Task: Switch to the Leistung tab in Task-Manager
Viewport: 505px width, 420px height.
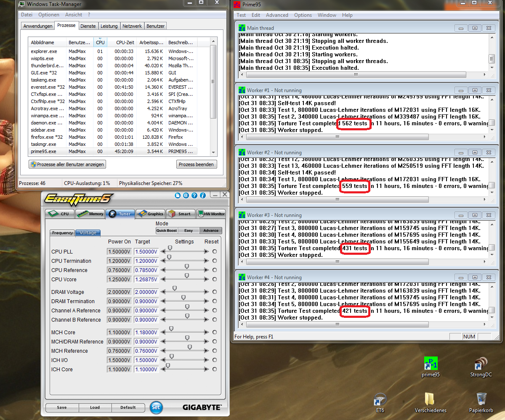Action: tap(109, 26)
